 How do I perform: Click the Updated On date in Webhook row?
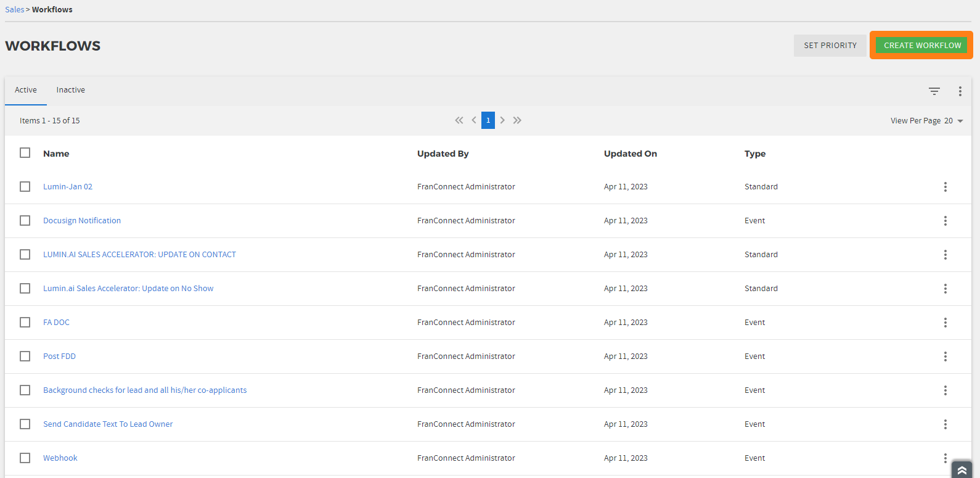point(626,458)
